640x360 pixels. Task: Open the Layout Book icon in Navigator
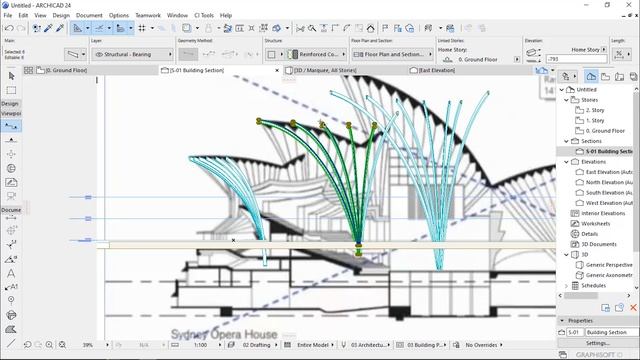620,76
